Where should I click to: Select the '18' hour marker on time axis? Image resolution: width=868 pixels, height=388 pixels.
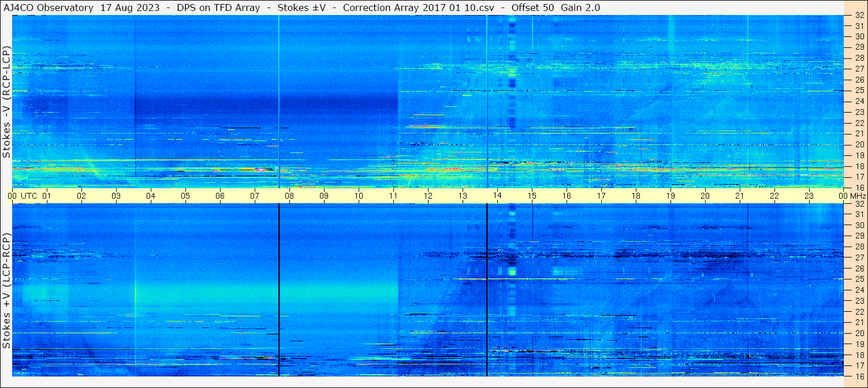636,196
